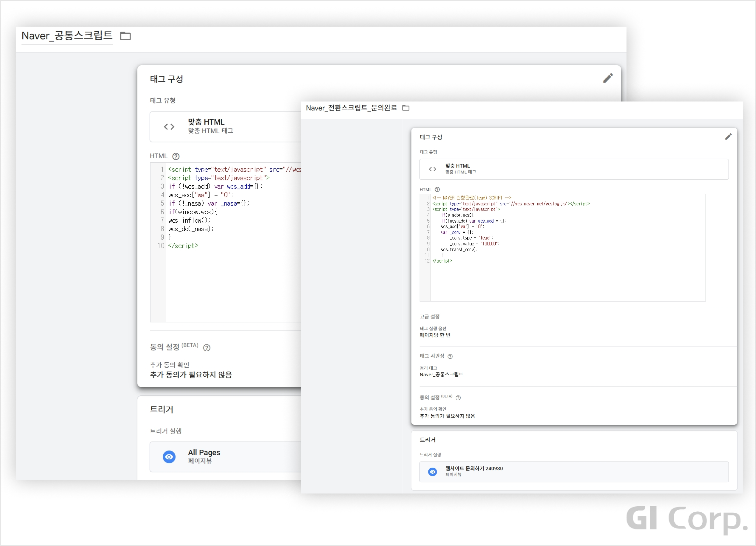Click into HTML code editor with lead script
Viewport: 756px width, 546px height.
563,248
